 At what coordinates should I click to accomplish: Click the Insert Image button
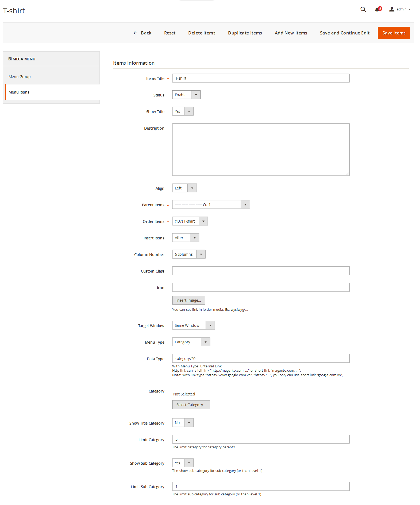tap(188, 300)
